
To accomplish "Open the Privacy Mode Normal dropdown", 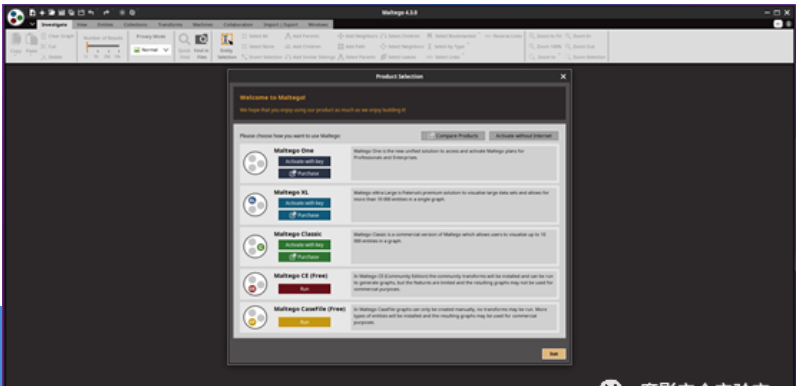I will [151, 50].
